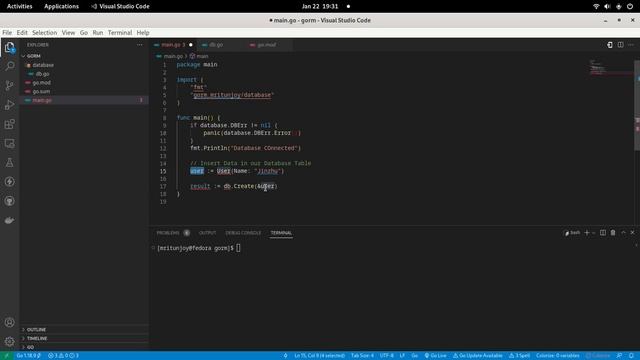Open the Search view in activity bar

pyautogui.click(x=9, y=66)
